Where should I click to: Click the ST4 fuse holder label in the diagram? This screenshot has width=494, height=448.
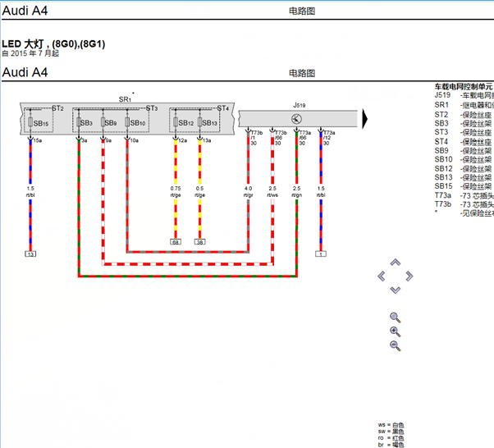tap(223, 108)
